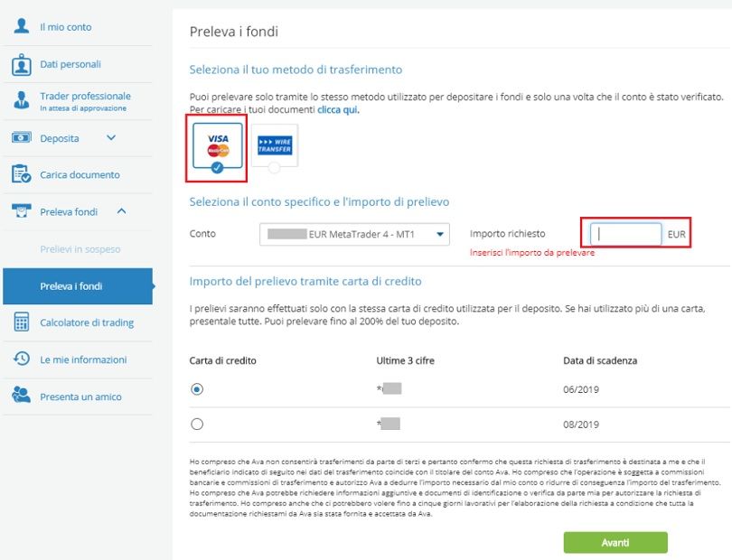
Task: Click the Il mio conto profile icon
Action: (22, 26)
